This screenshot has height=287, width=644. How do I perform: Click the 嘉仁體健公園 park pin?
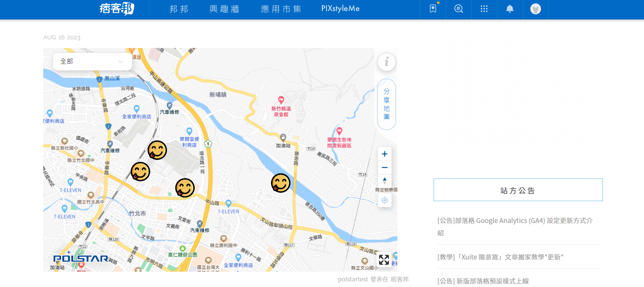tap(183, 249)
